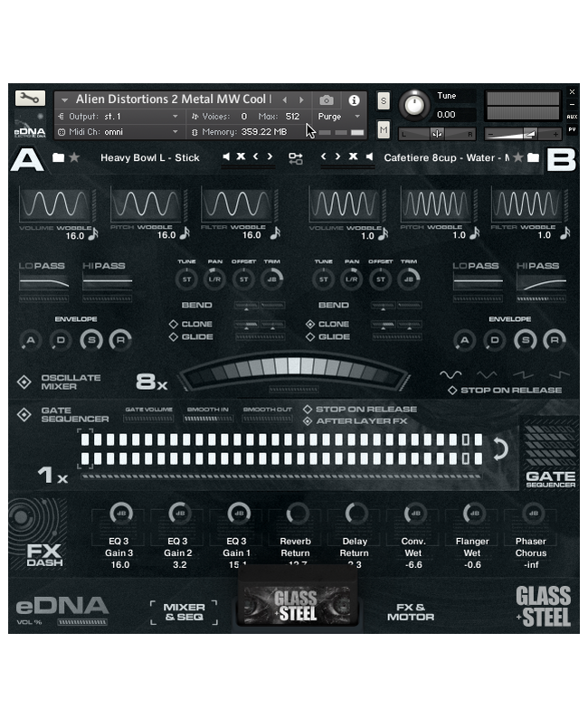Click layer B Hipass filter display
The height and width of the screenshot is (718, 588).
pos(541,281)
